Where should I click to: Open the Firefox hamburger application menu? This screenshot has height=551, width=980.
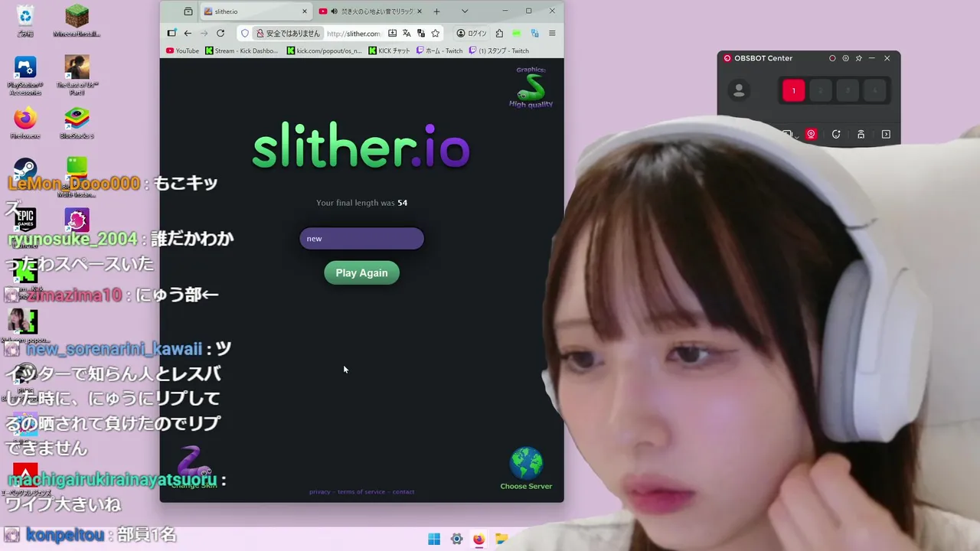552,33
